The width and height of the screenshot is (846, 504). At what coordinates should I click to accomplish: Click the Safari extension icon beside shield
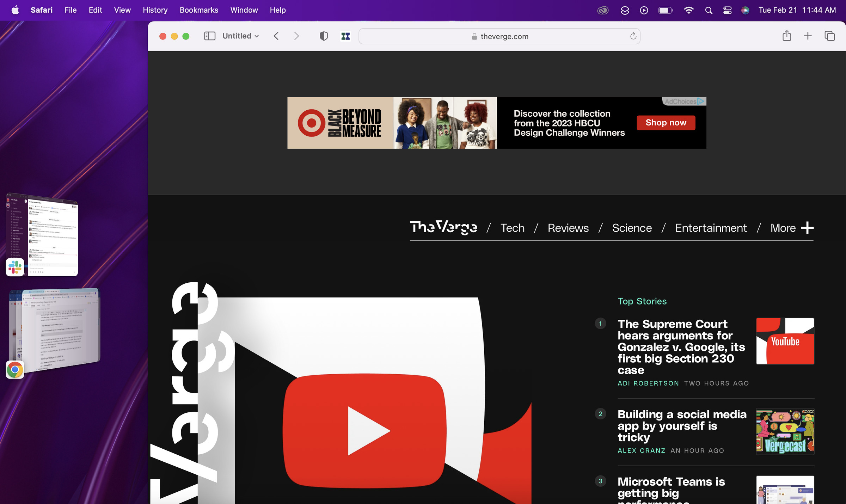(x=345, y=36)
